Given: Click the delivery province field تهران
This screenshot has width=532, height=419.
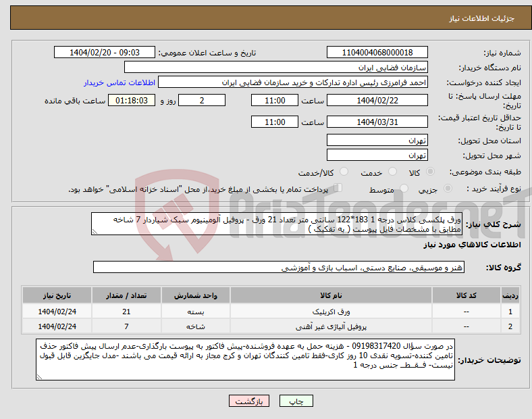Looking at the screenshot, I should [377, 141].
